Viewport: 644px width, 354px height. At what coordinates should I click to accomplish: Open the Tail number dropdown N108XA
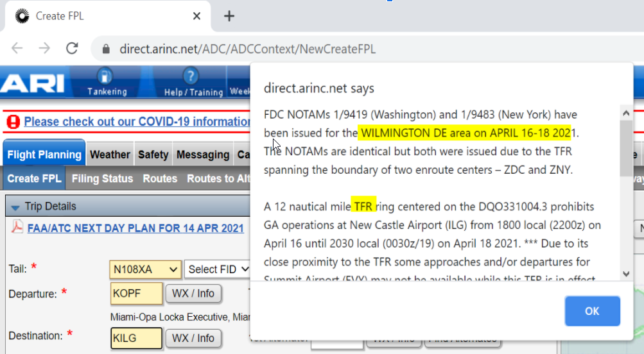[145, 269]
